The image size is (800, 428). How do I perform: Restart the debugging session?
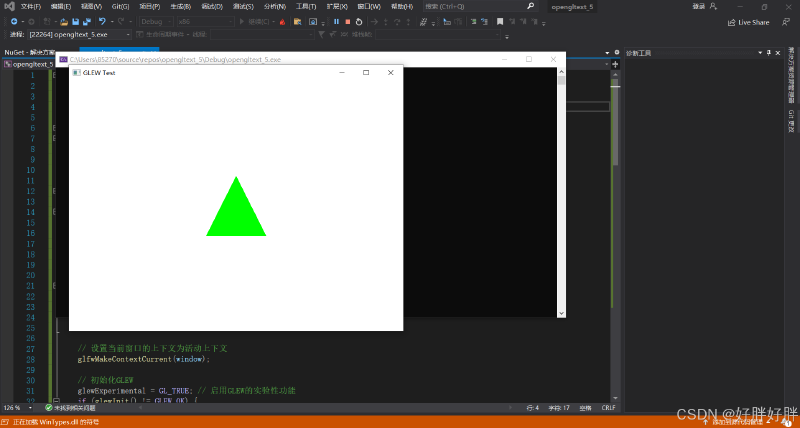coord(359,22)
